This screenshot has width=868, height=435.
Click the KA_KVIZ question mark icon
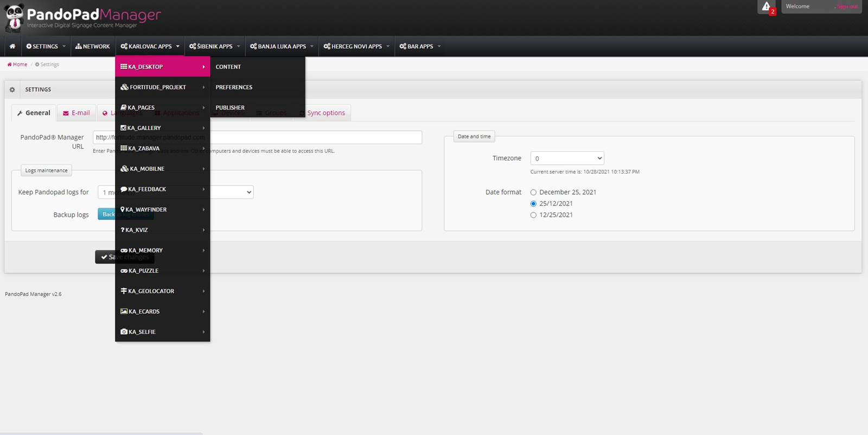pos(123,230)
